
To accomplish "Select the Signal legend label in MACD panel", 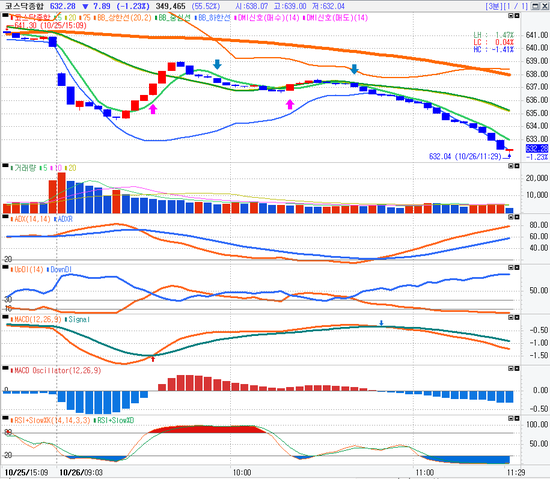I will (x=79, y=319).
